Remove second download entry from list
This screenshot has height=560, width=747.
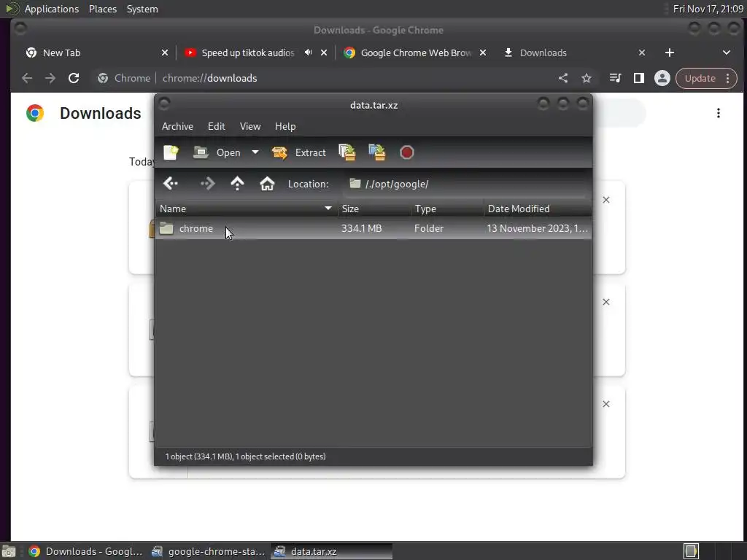point(606,302)
